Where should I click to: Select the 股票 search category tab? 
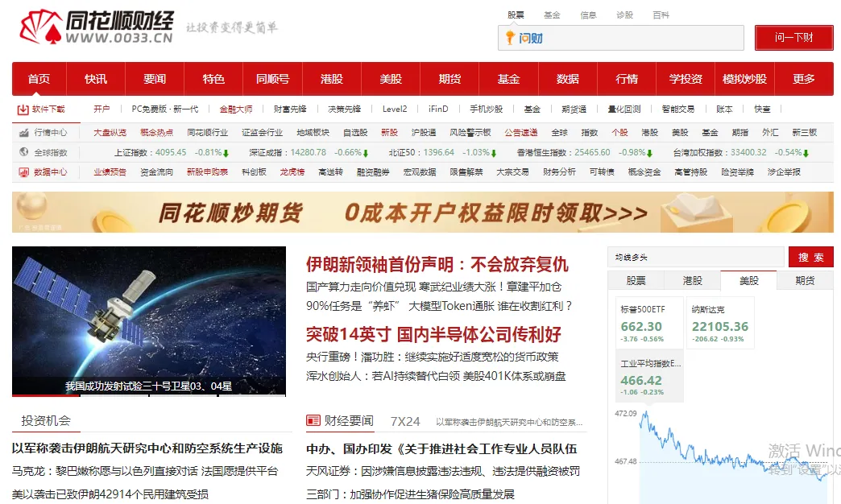pyautogui.click(x=516, y=15)
